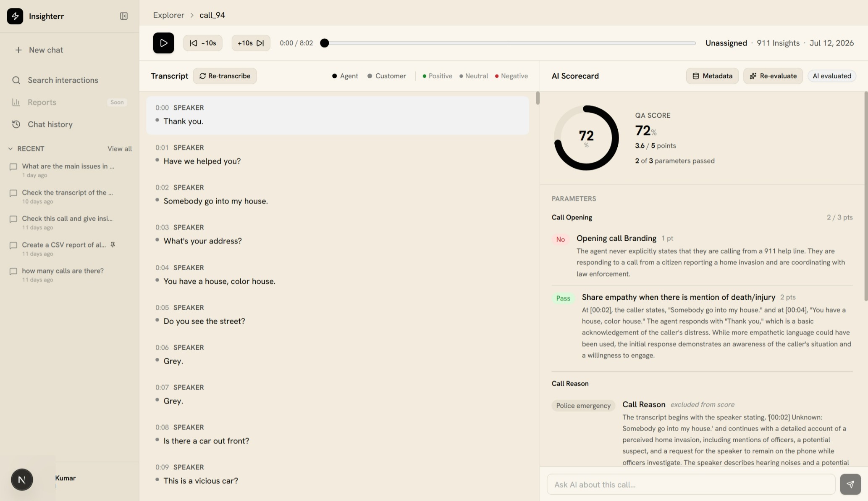This screenshot has height=501, width=868.
Task: Click the Unassigned label in the header
Action: (x=726, y=43)
